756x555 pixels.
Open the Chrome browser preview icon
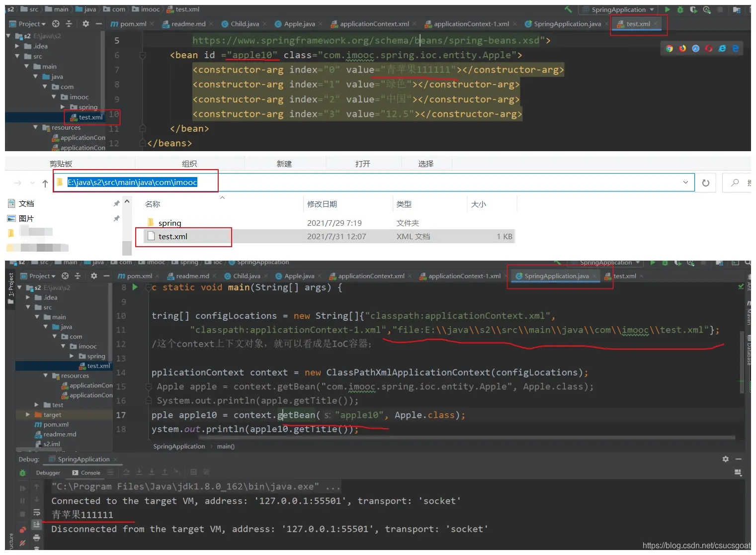670,48
